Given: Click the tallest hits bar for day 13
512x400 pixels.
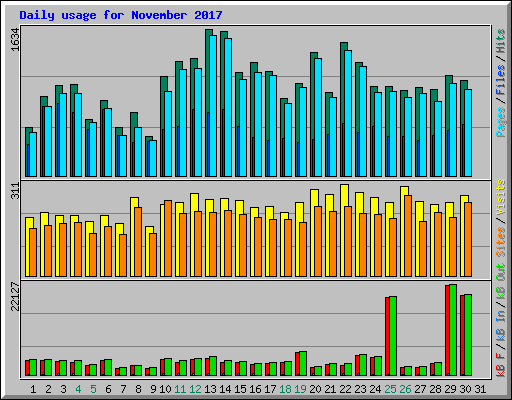Looking at the screenshot, I should (207, 103).
